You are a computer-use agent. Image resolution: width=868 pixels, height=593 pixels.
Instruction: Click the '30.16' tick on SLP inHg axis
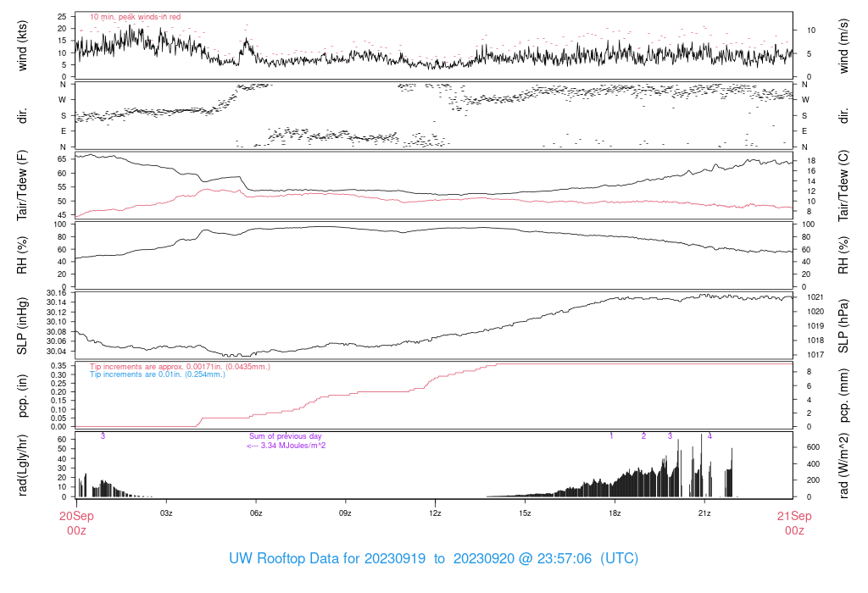tap(57, 293)
